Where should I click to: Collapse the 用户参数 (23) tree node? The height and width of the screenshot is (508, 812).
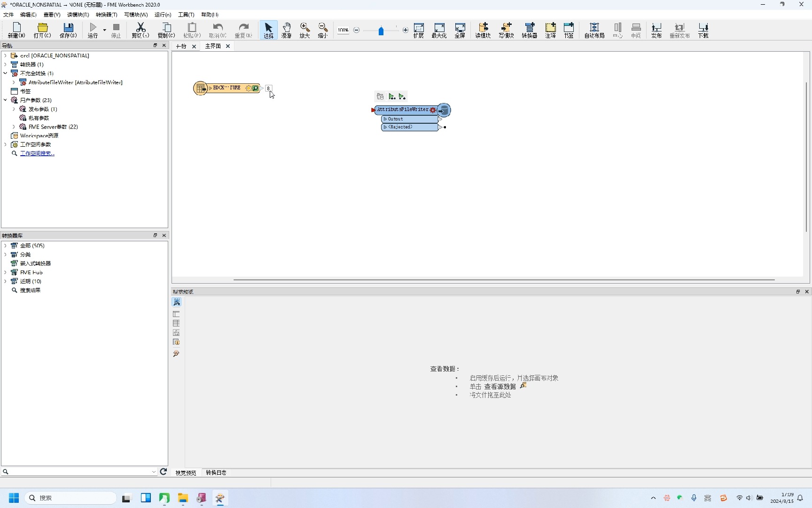[x=5, y=100]
